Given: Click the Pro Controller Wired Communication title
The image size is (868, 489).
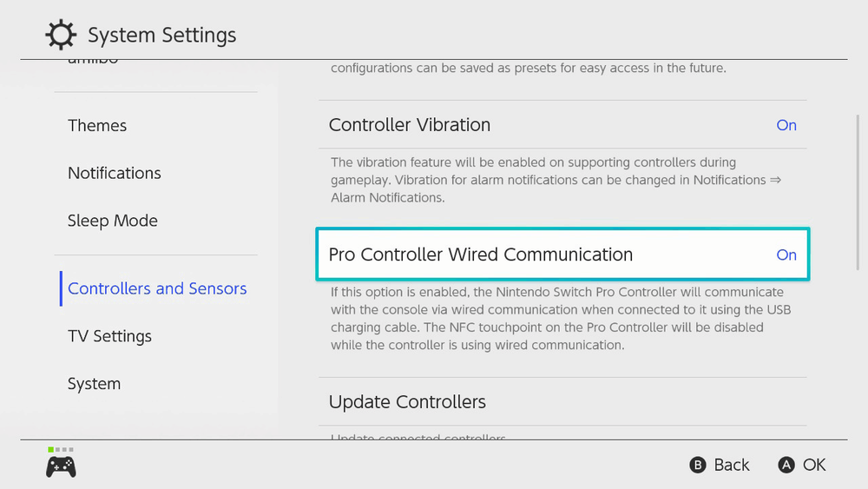Looking at the screenshot, I should pyautogui.click(x=481, y=254).
